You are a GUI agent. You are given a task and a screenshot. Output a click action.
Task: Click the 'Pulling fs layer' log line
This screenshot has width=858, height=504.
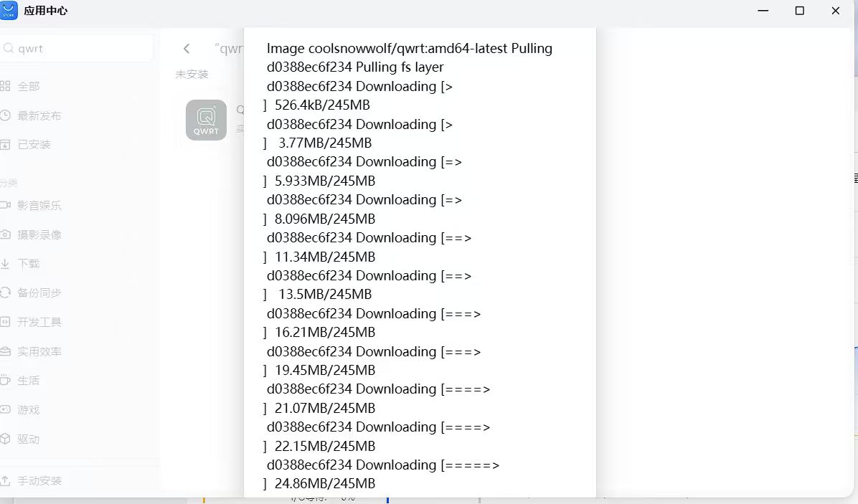coord(355,67)
